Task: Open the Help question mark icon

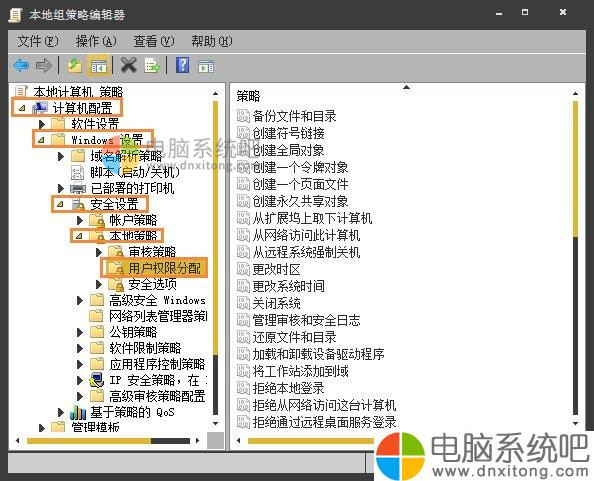Action: pos(183,65)
